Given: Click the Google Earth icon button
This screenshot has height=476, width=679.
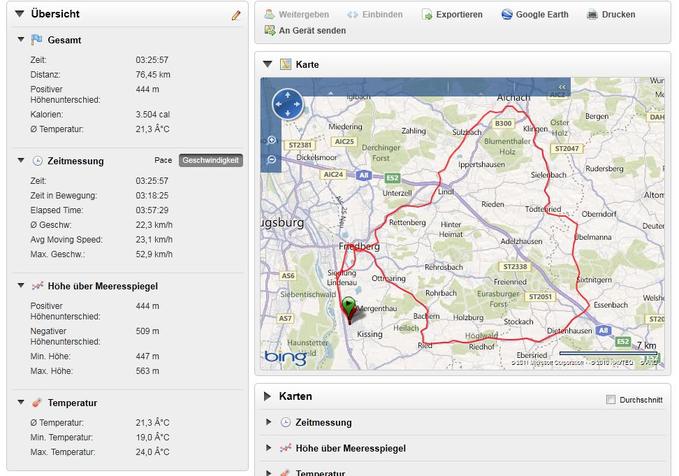Looking at the screenshot, I should (x=508, y=15).
